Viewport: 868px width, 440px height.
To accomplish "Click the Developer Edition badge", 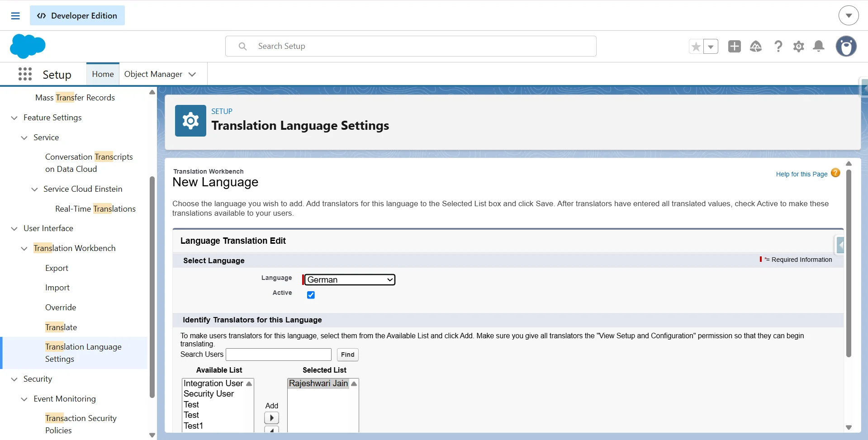I will click(x=77, y=15).
